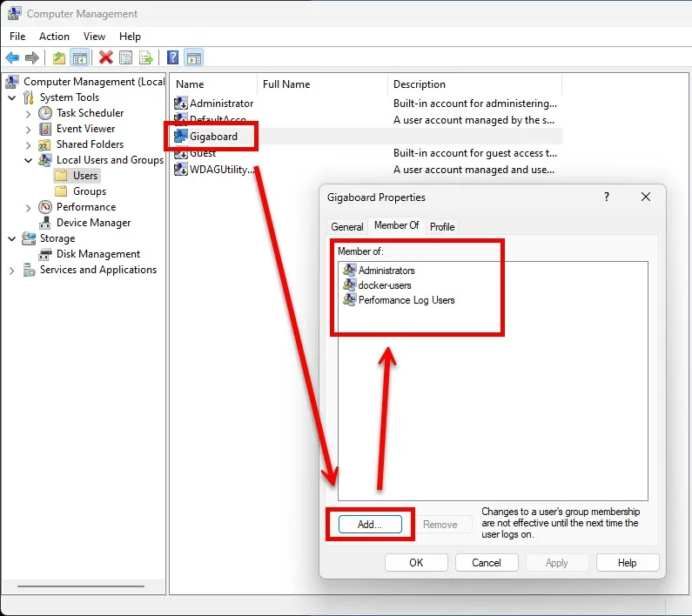Click the greyed Apply button
692x616 pixels.
[556, 563]
